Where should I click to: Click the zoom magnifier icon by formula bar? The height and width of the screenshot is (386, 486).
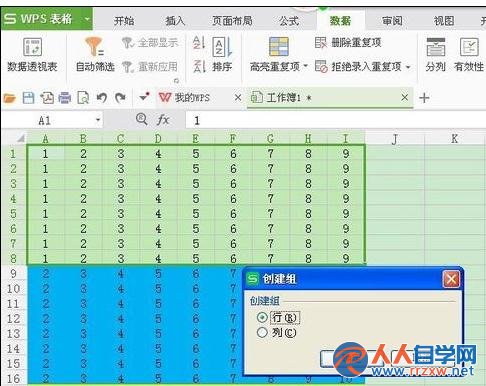pos(142,119)
